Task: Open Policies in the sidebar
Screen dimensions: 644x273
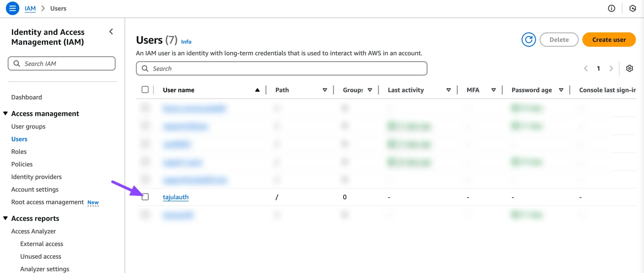Action: click(x=22, y=164)
